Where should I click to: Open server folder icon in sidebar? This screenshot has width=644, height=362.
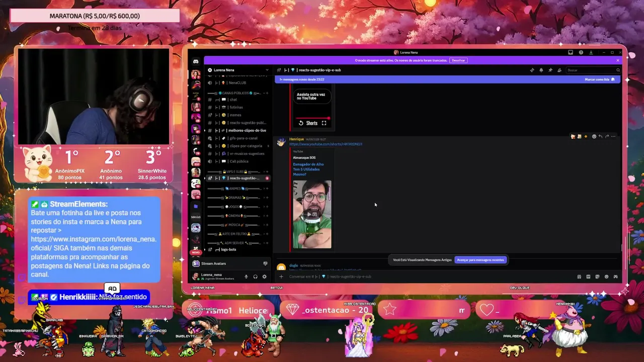click(x=196, y=206)
